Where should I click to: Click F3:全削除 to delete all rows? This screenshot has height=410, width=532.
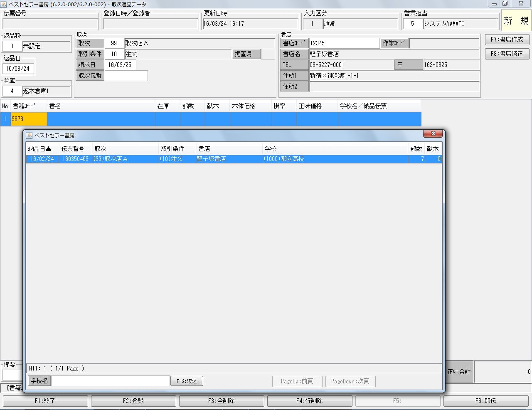[x=221, y=401]
